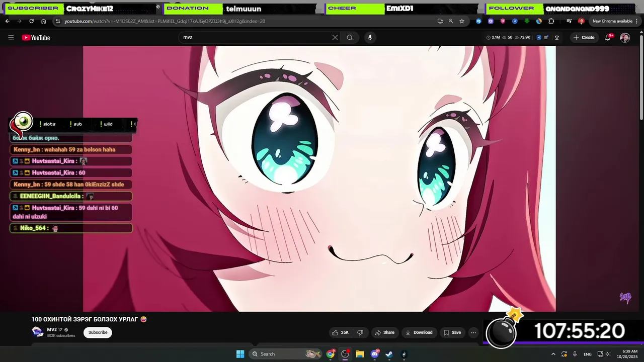Open the YouTube account avatar menu

click(625, 38)
